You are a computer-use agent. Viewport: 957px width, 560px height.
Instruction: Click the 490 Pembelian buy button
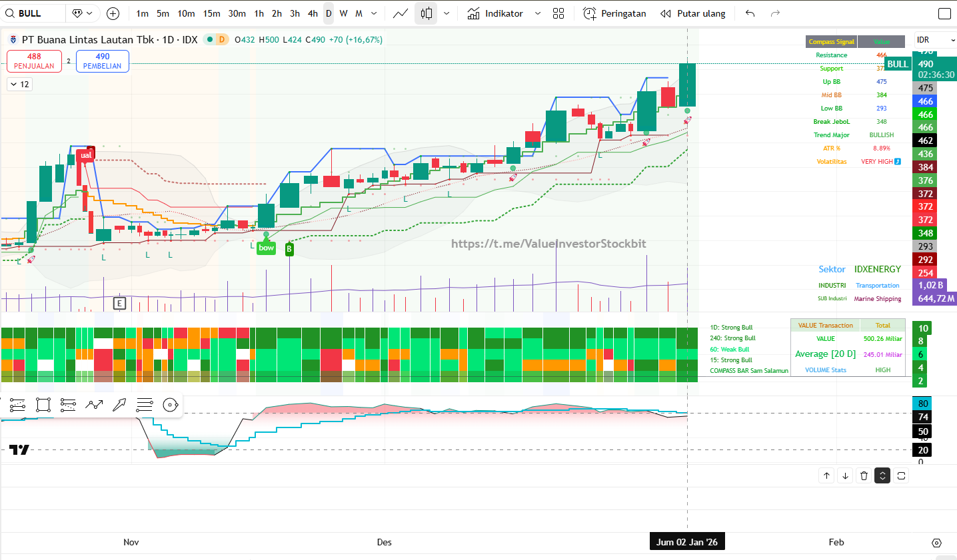102,61
